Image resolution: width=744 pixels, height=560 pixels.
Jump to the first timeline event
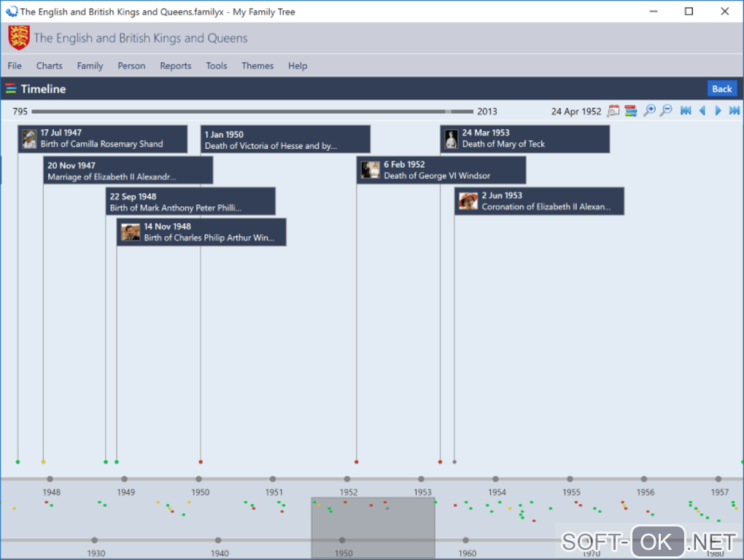[x=686, y=111]
